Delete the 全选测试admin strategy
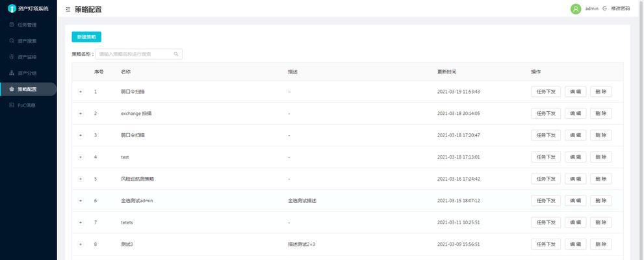The height and width of the screenshot is (260, 644). 601,200
